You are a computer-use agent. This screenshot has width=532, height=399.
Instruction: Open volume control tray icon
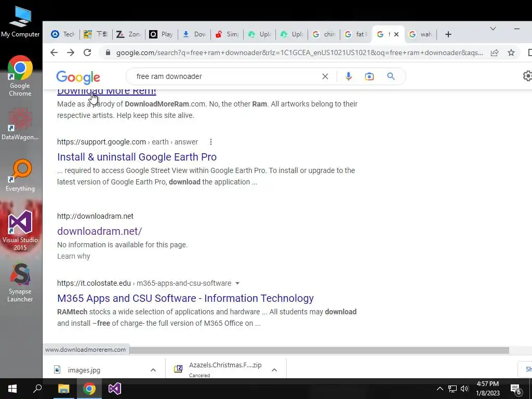(x=464, y=389)
